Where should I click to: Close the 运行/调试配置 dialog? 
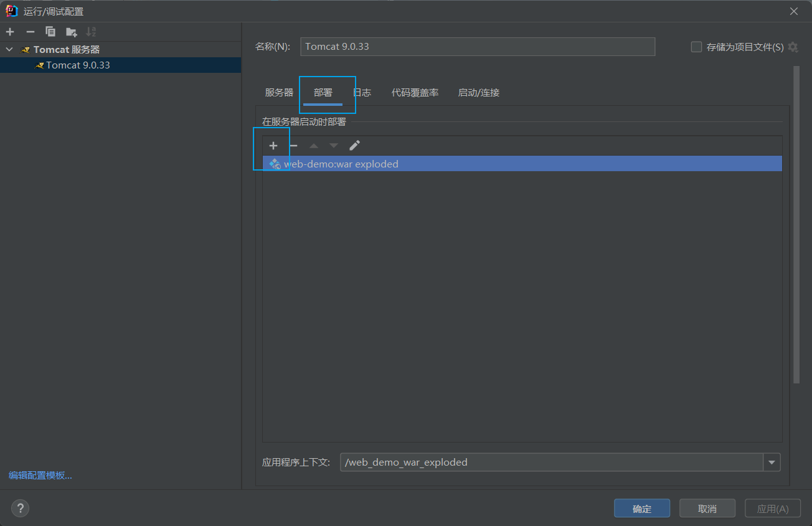click(794, 11)
